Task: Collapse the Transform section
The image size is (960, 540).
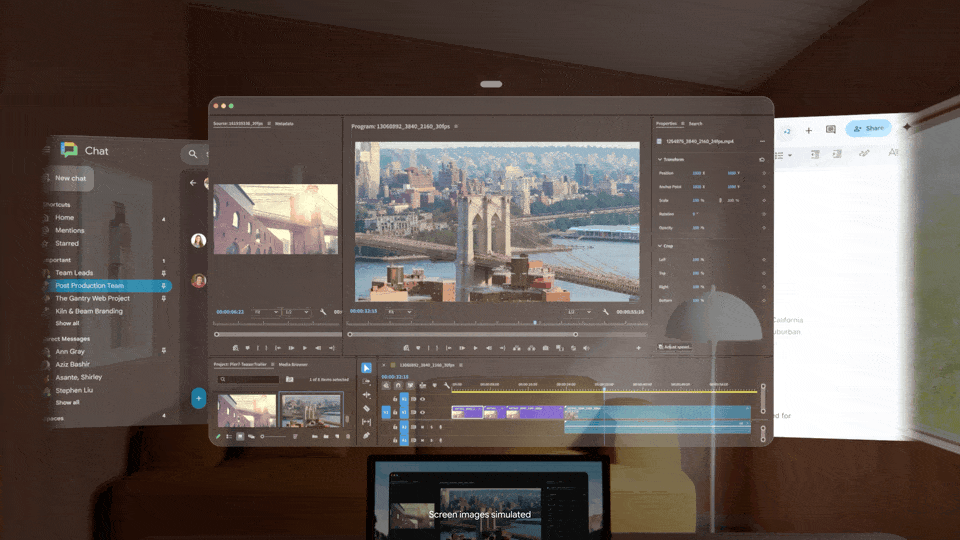Action: click(x=660, y=159)
